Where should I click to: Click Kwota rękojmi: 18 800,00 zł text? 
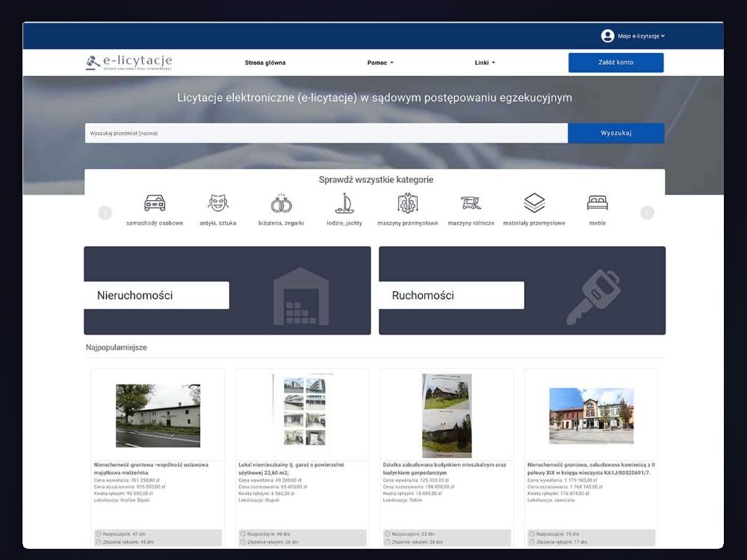413,494
